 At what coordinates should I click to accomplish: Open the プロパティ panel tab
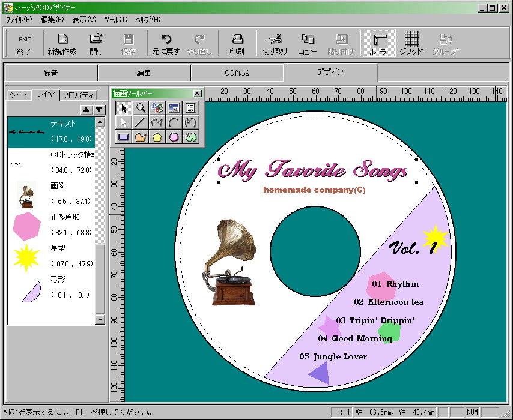tap(78, 95)
